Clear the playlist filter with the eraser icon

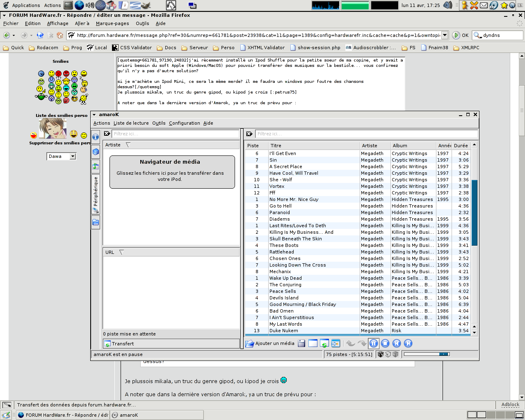point(249,134)
